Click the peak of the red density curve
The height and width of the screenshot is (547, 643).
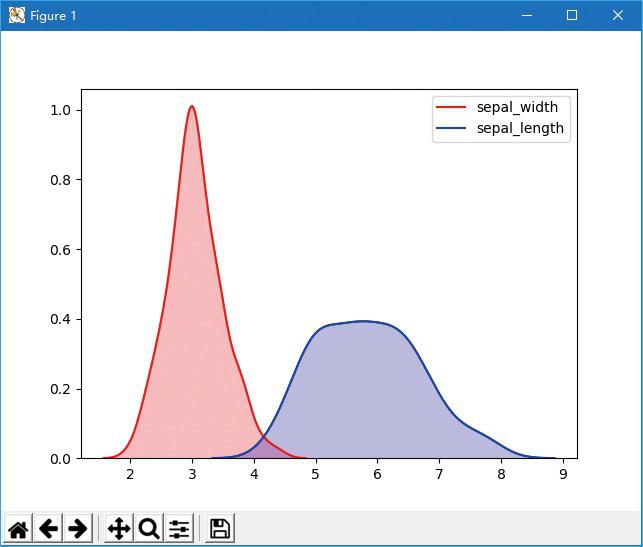(x=192, y=106)
